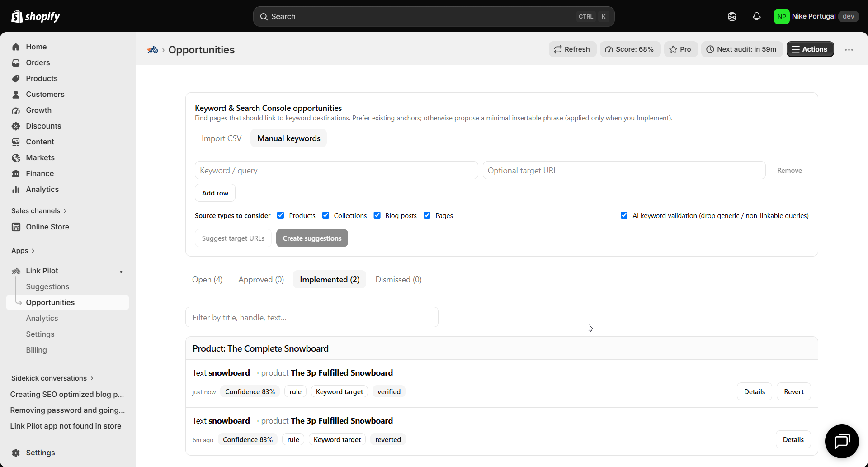Open Link Pilot Billing page
Image resolution: width=868 pixels, height=467 pixels.
pos(37,350)
